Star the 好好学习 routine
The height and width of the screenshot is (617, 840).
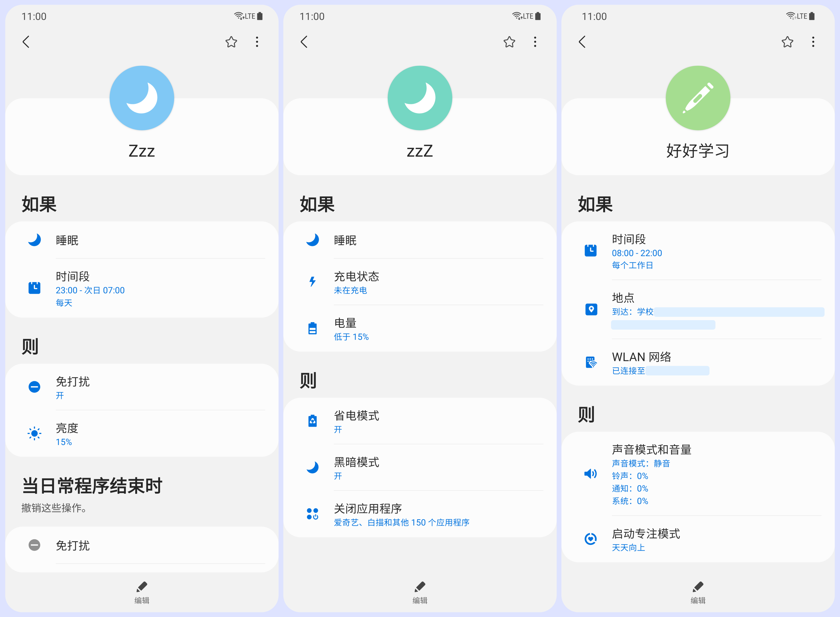pos(787,42)
